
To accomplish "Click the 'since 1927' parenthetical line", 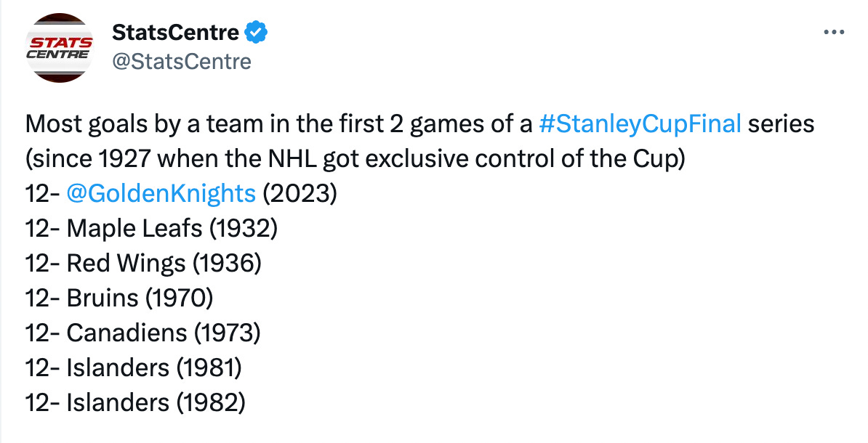I will (355, 159).
